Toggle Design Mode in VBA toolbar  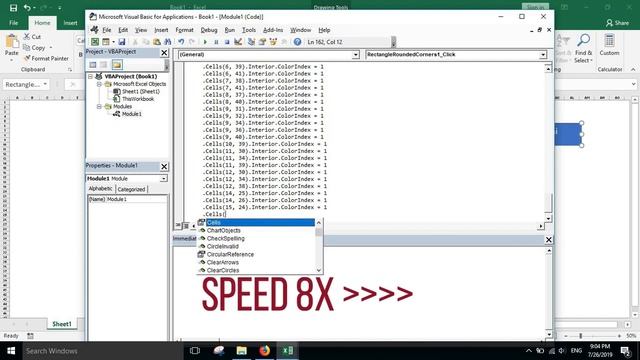[x=238, y=42]
